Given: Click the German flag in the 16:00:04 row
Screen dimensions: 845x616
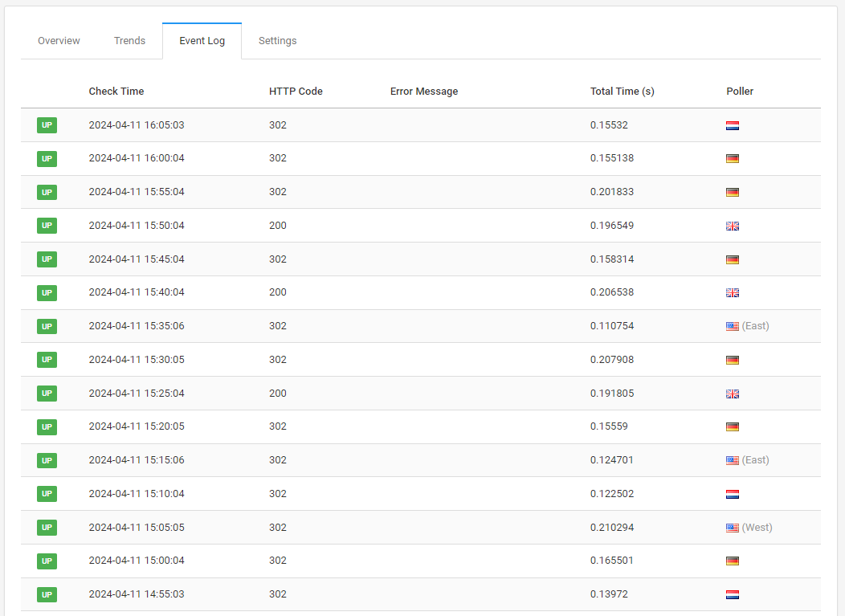Looking at the screenshot, I should point(732,159).
